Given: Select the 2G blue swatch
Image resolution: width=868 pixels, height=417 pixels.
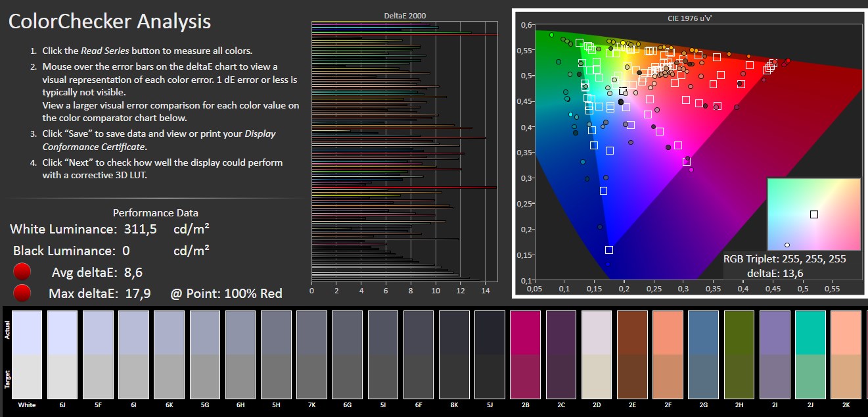Looking at the screenshot, I should click(x=703, y=354).
